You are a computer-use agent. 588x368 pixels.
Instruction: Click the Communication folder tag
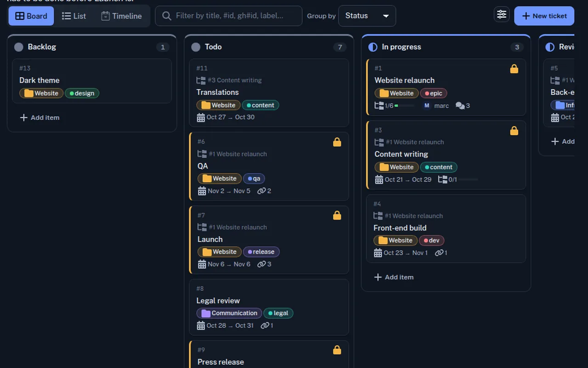229,313
